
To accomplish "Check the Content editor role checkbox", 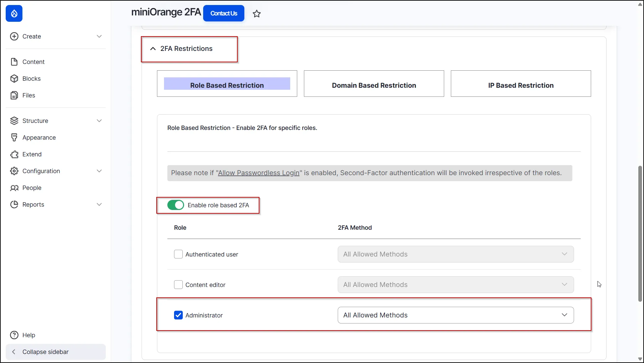I will tap(178, 285).
